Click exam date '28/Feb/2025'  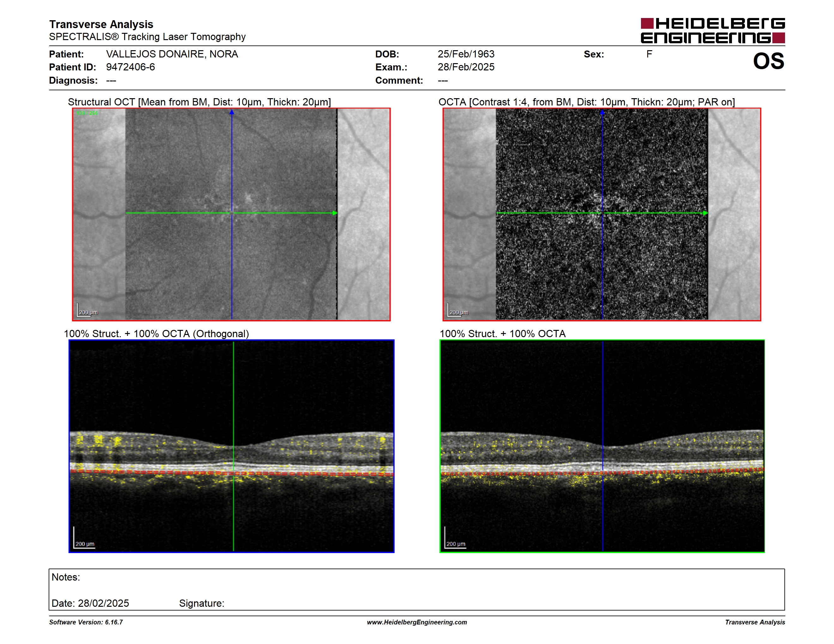(x=466, y=67)
